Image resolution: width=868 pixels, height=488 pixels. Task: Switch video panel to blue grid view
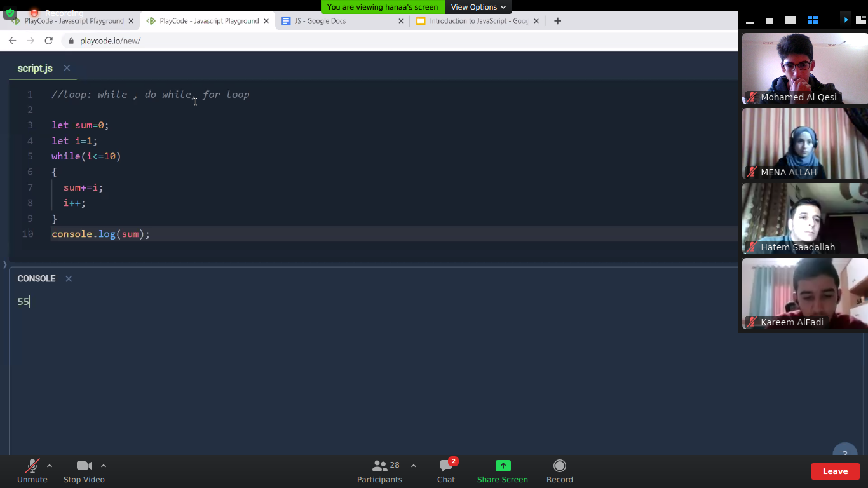coord(812,20)
